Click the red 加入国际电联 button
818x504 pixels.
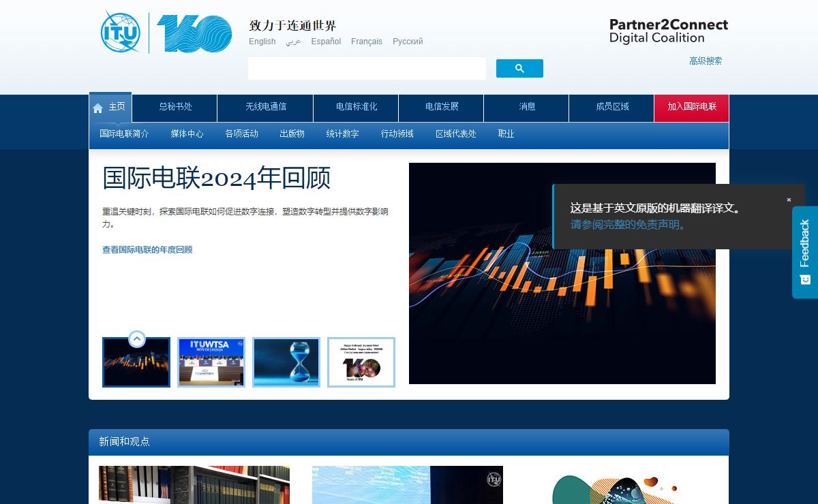coord(691,107)
